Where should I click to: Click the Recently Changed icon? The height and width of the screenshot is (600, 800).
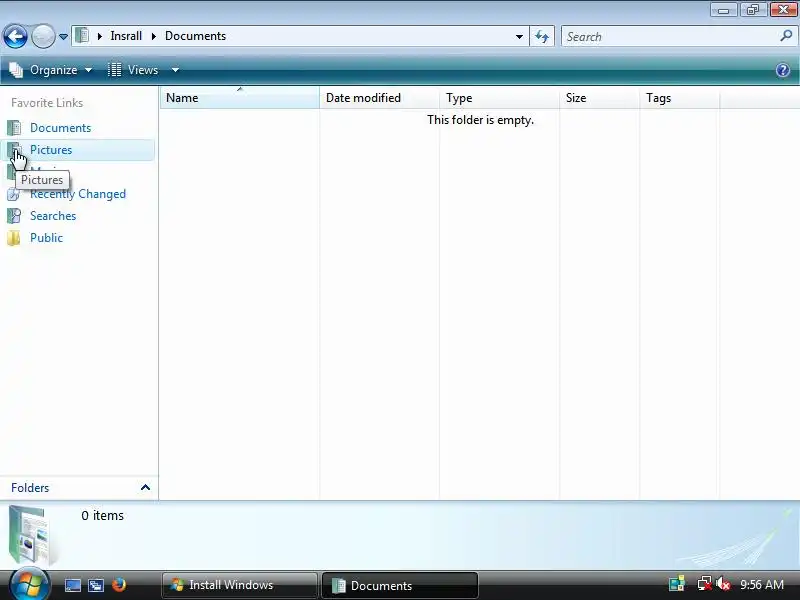13,195
